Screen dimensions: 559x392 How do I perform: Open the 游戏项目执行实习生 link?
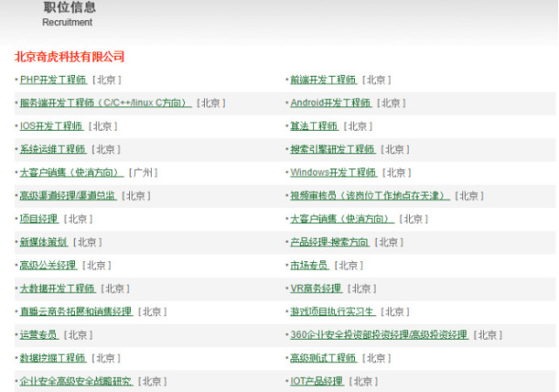[x=333, y=312]
